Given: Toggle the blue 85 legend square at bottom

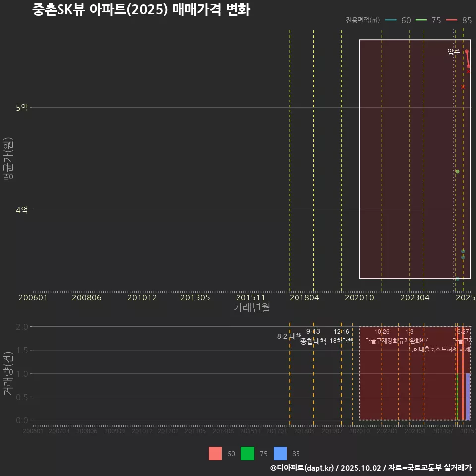Looking at the screenshot, I should (x=280, y=453).
